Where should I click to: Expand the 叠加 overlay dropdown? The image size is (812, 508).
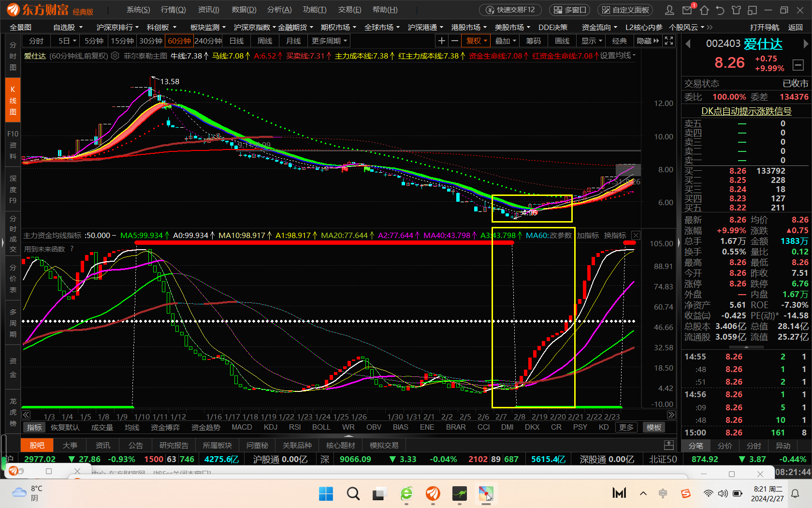click(x=506, y=41)
